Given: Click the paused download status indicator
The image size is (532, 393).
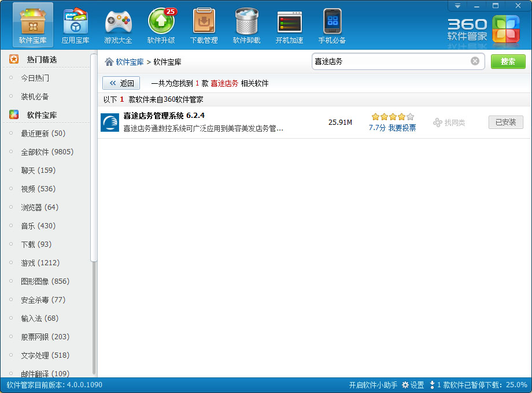Looking at the screenshot, I should click(478, 385).
